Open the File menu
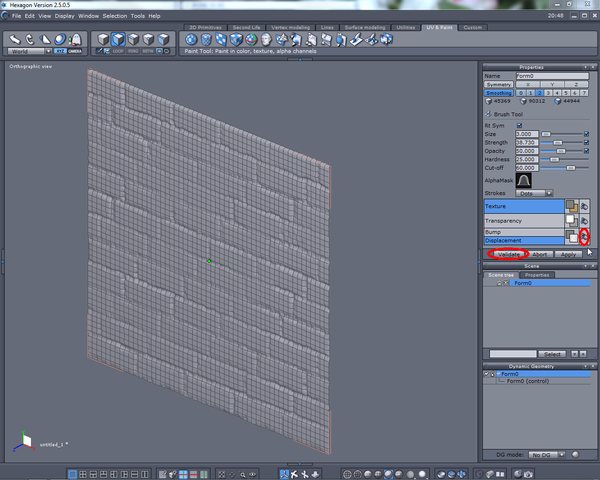Image resolution: width=600 pixels, height=480 pixels. 16,16
